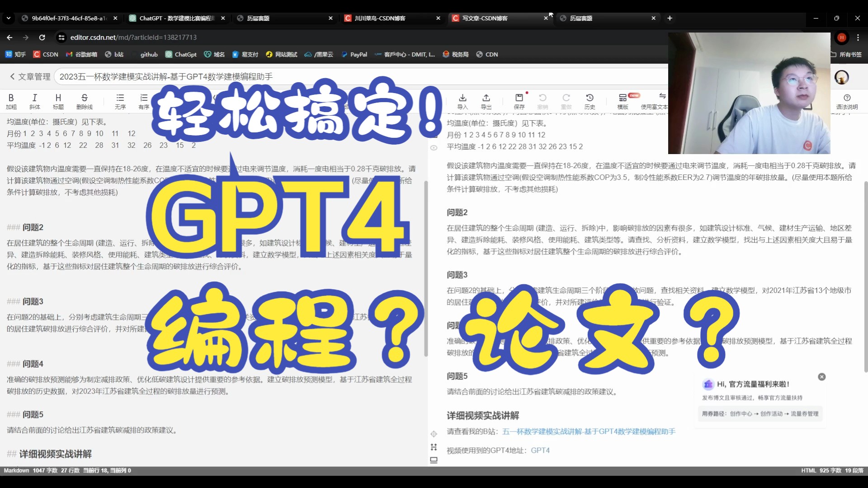The height and width of the screenshot is (488, 868).
Task: Go back to article management (文章管理)
Action: 30,77
